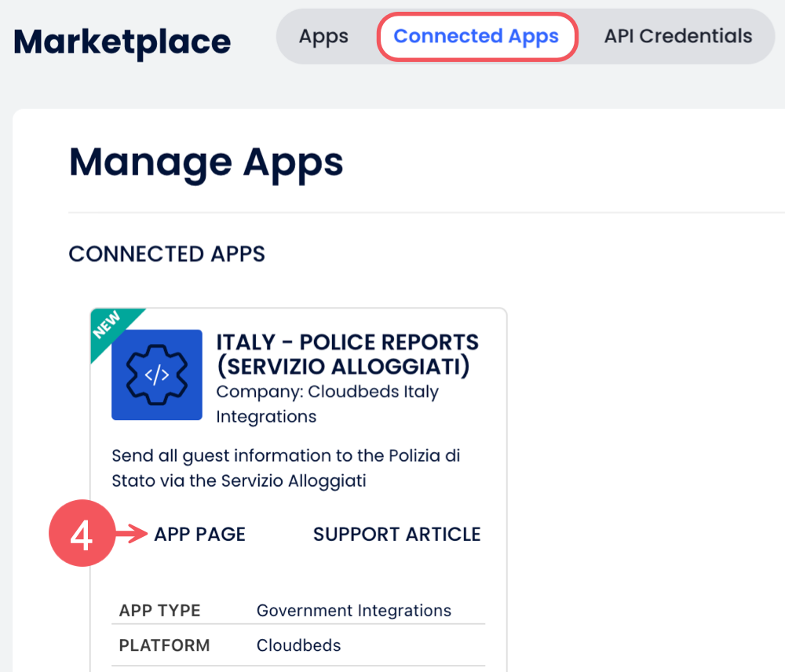Click the Italy - Police Reports app title
The image size is (785, 672).
(x=347, y=354)
